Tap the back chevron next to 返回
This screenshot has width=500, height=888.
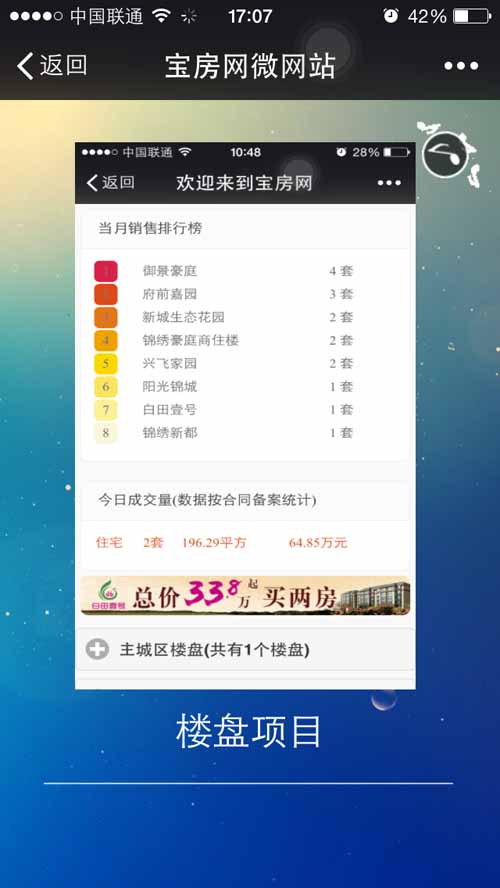pyautogui.click(x=25, y=66)
